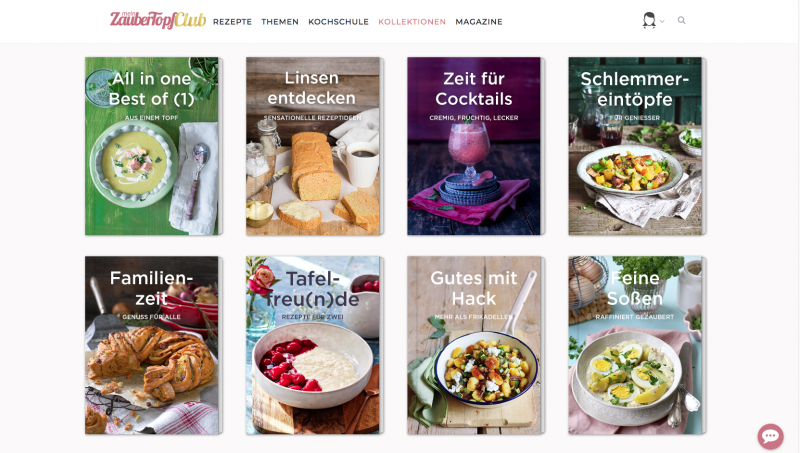This screenshot has height=453, width=800.
Task: Open the Linsen entdecken collection cover
Action: pyautogui.click(x=315, y=146)
